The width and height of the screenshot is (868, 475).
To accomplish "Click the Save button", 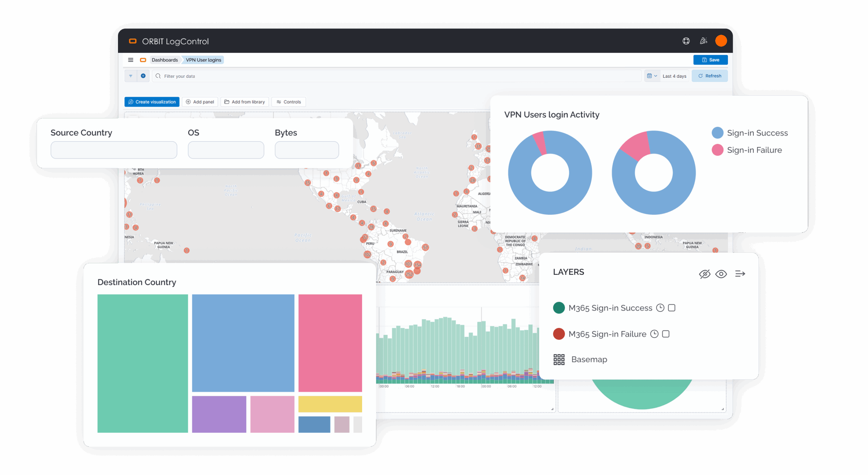I will 710,60.
